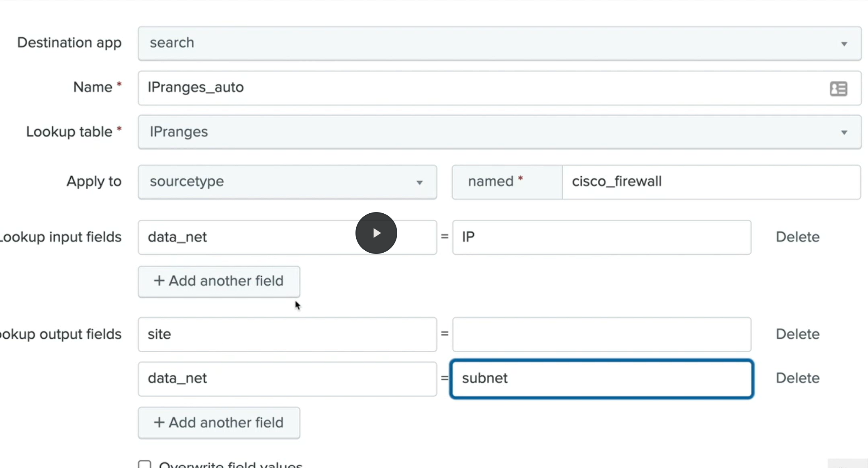The width and height of the screenshot is (868, 468).
Task: Click the data_net output field box
Action: pos(287,378)
